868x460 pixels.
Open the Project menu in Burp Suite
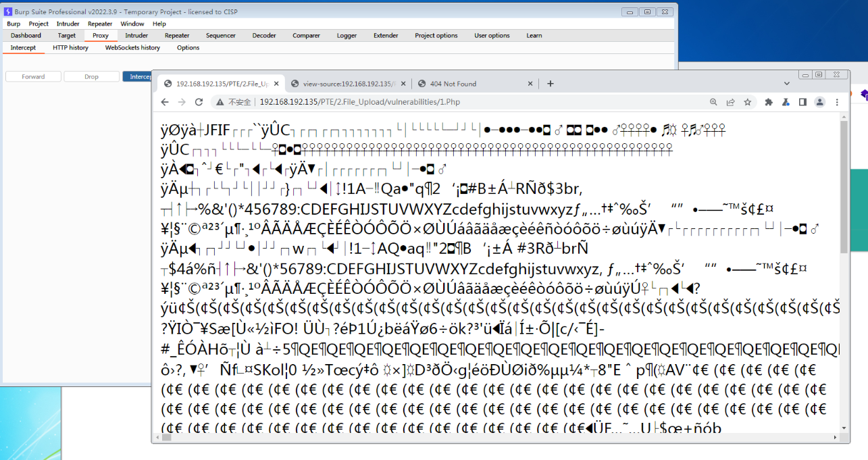point(39,24)
